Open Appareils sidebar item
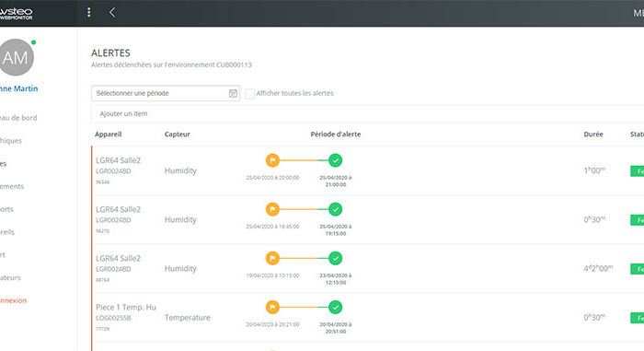Image resolution: width=644 pixels, height=351 pixels. (7, 232)
